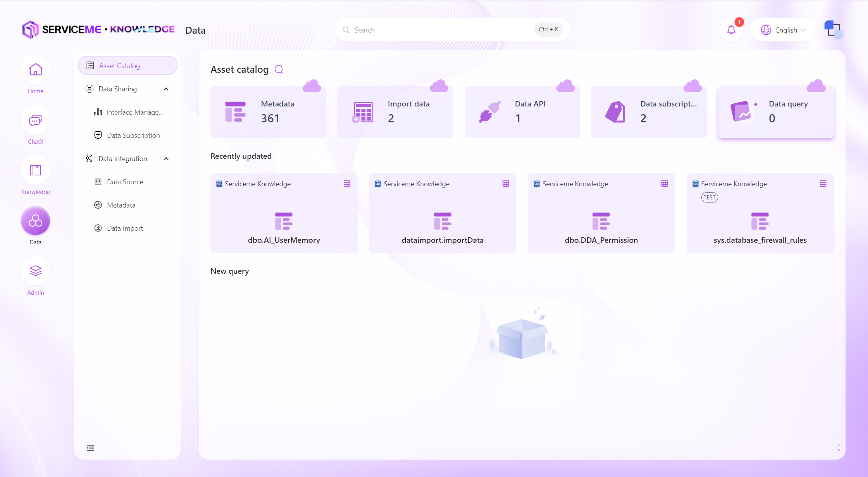The width and height of the screenshot is (868, 477).
Task: Click the dbo.DDA_Permission metadata icon
Action: click(601, 221)
